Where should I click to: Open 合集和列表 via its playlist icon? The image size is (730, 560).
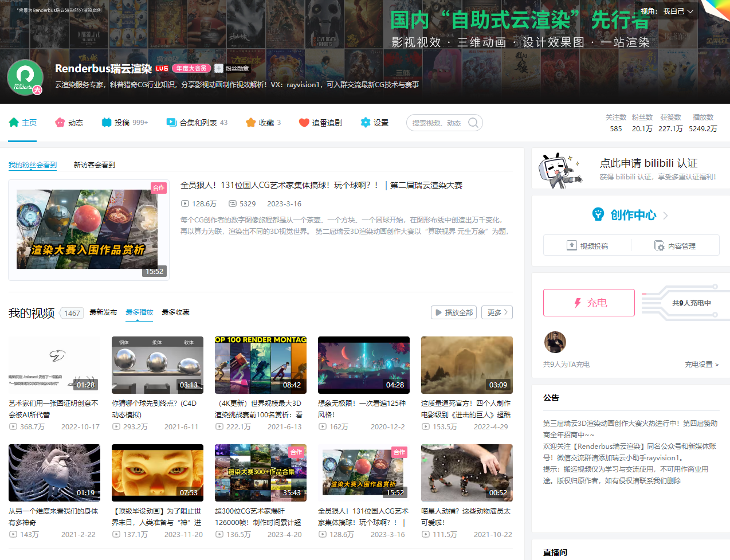[x=171, y=123]
